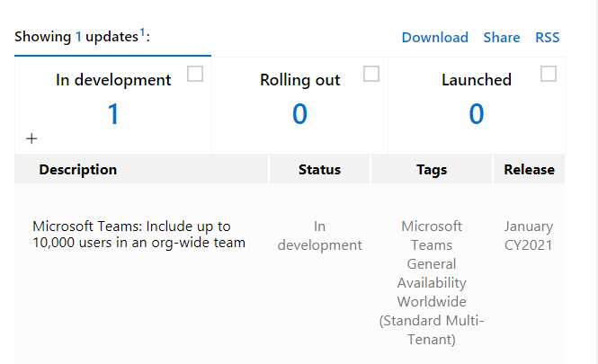Click the January CY2021 release cell
The height and width of the screenshot is (364, 598).
click(x=529, y=235)
